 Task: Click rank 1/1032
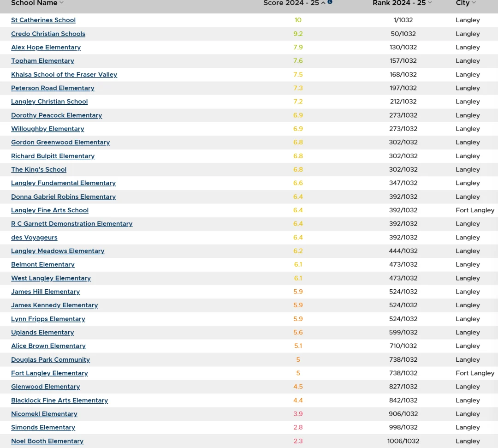coord(403,20)
